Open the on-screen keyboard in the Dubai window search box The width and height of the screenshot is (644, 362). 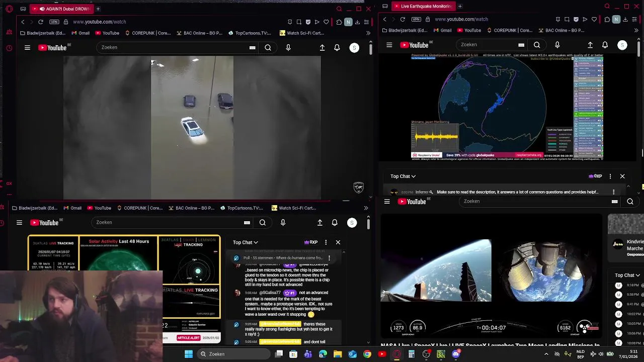[x=252, y=48]
